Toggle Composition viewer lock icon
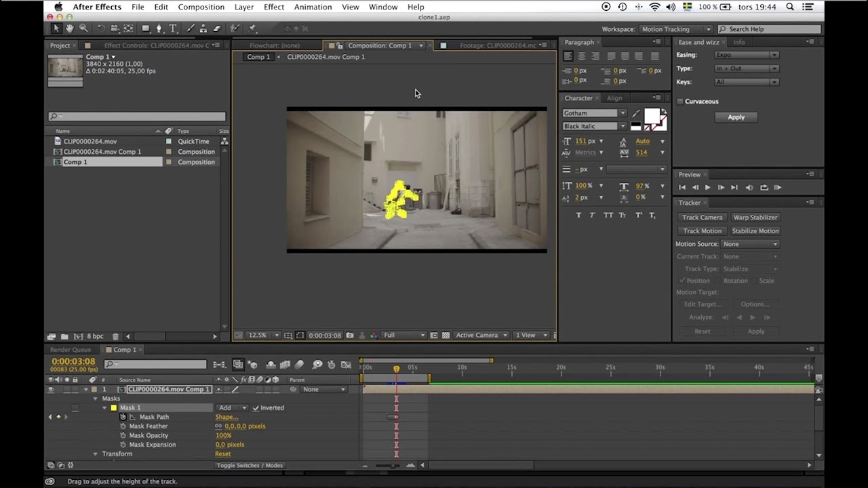Image resolution: width=868 pixels, height=488 pixels. pos(340,45)
